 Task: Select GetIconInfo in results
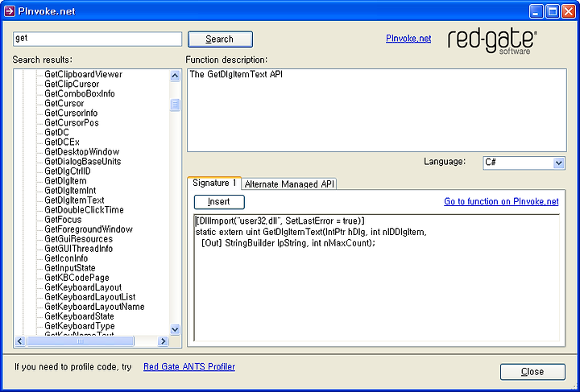point(66,258)
